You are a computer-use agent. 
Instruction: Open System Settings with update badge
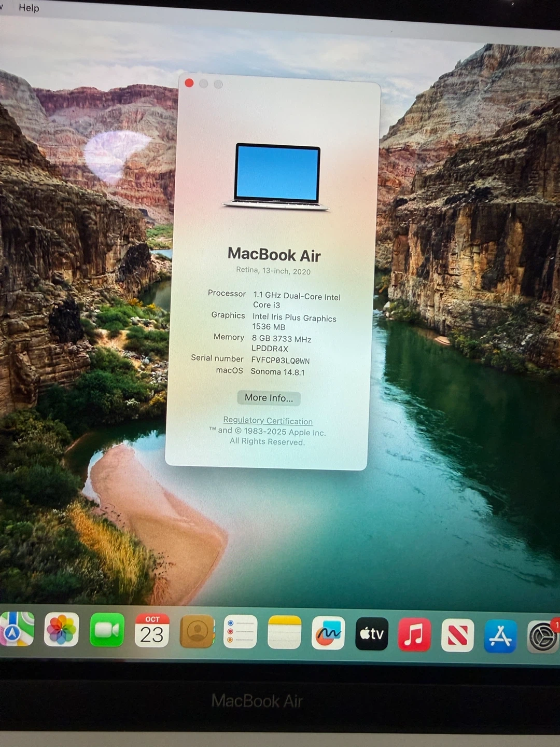click(543, 637)
